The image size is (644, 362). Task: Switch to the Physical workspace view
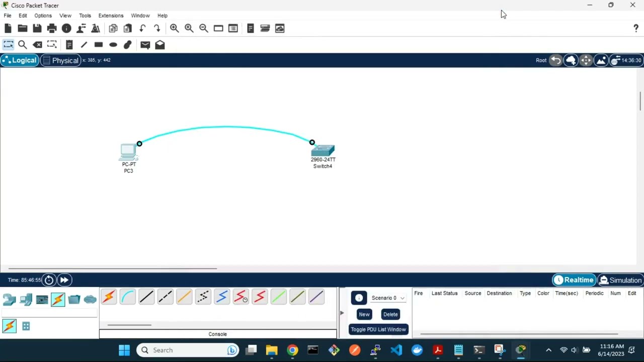(x=61, y=60)
